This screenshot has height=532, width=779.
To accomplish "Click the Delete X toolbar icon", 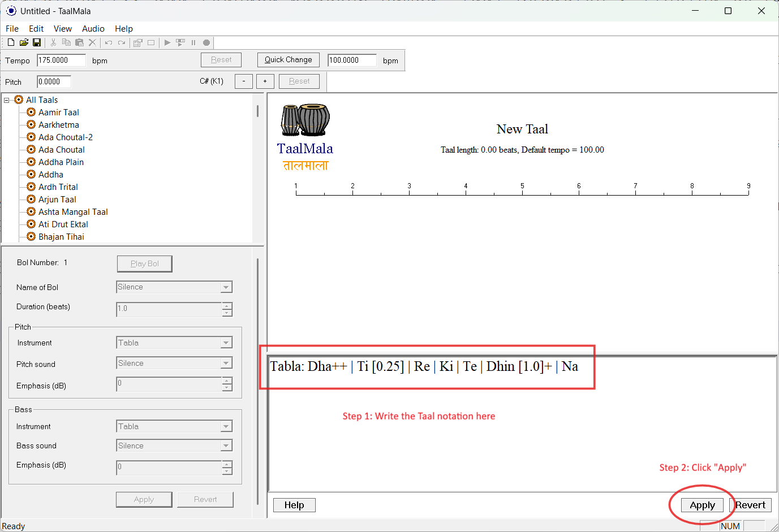I will click(x=93, y=42).
